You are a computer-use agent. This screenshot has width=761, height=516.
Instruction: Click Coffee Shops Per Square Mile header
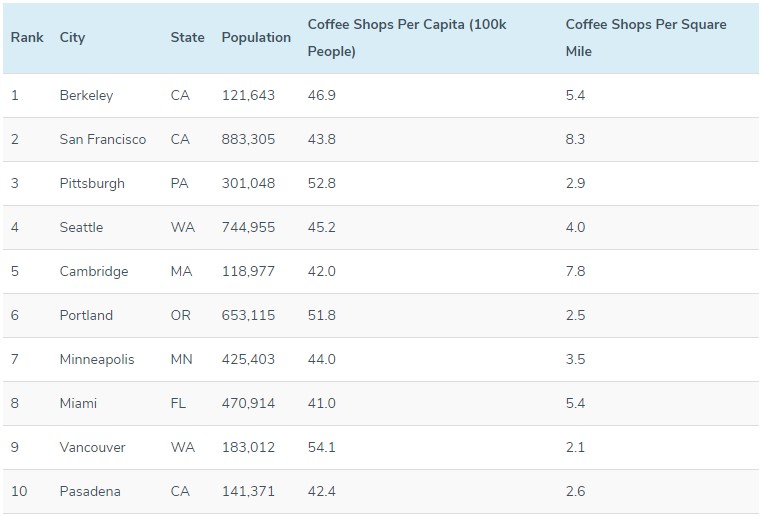pyautogui.click(x=646, y=37)
